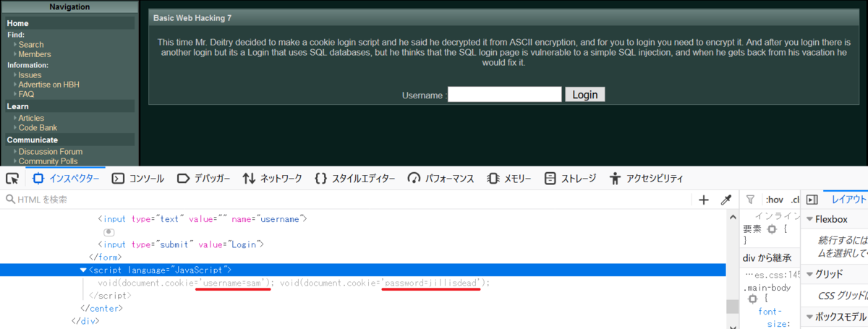Select the script language="JavaScript" row
The image size is (868, 329).
pos(363,270)
